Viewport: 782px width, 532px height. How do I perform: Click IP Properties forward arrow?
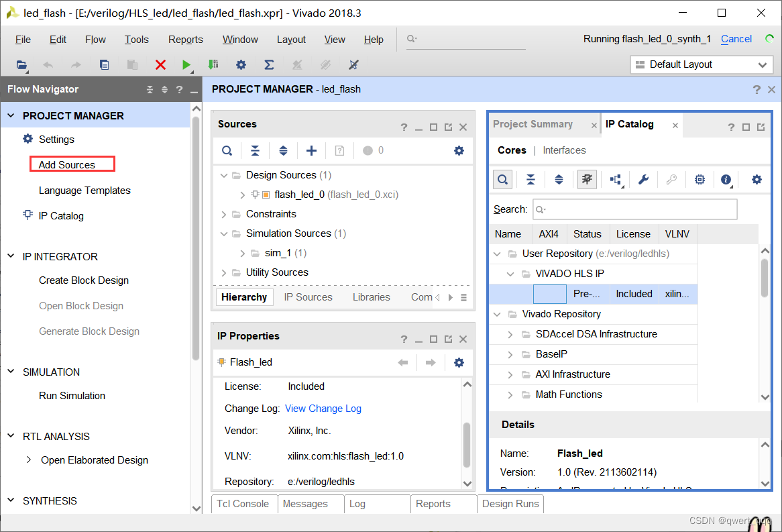point(431,363)
